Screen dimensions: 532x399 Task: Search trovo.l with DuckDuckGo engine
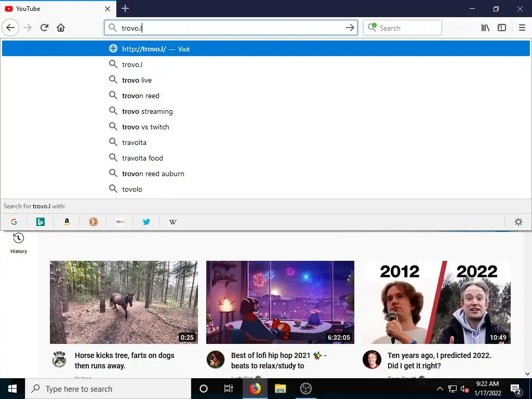(x=94, y=222)
